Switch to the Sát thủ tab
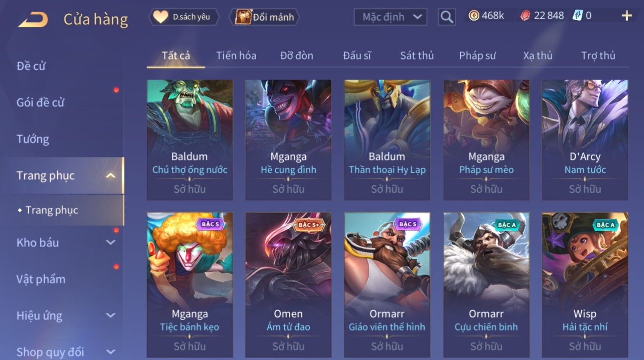 pos(417,55)
